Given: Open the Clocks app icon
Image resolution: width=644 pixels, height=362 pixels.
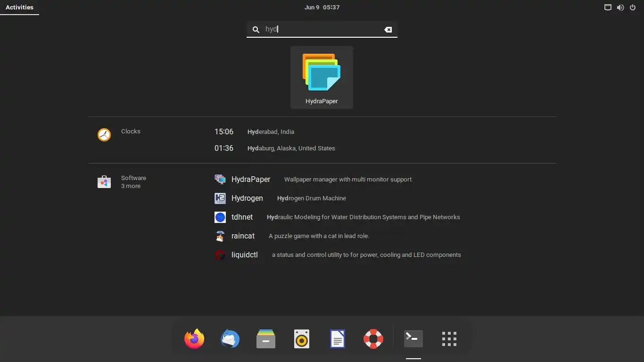Looking at the screenshot, I should pos(104,135).
